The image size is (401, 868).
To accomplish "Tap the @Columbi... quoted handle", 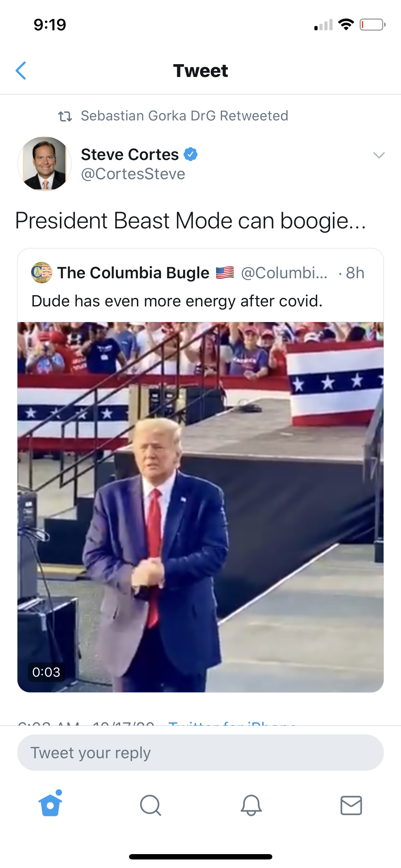I will [x=284, y=273].
